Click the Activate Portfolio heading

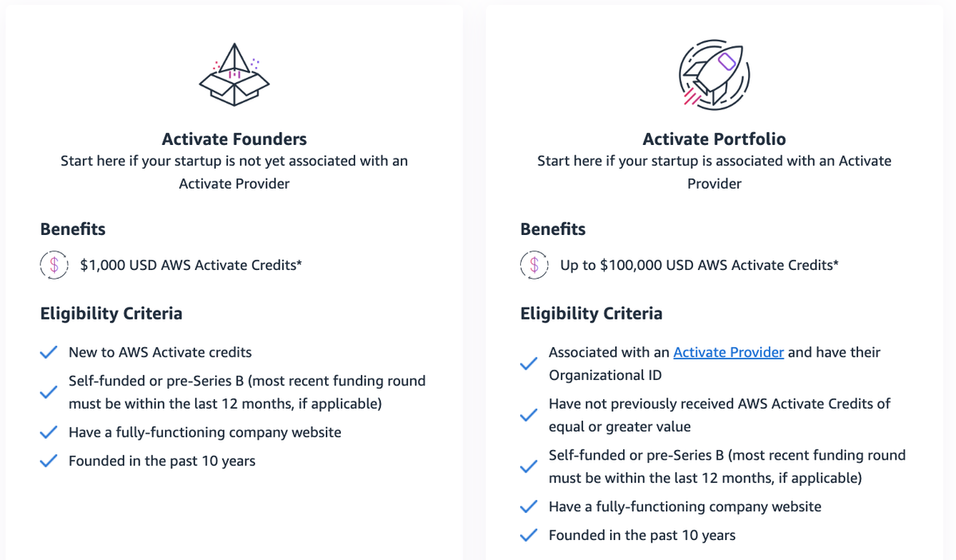(715, 139)
